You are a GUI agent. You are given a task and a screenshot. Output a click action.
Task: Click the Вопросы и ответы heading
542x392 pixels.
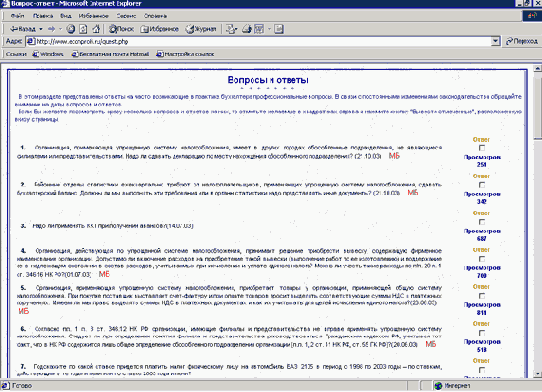click(x=268, y=80)
